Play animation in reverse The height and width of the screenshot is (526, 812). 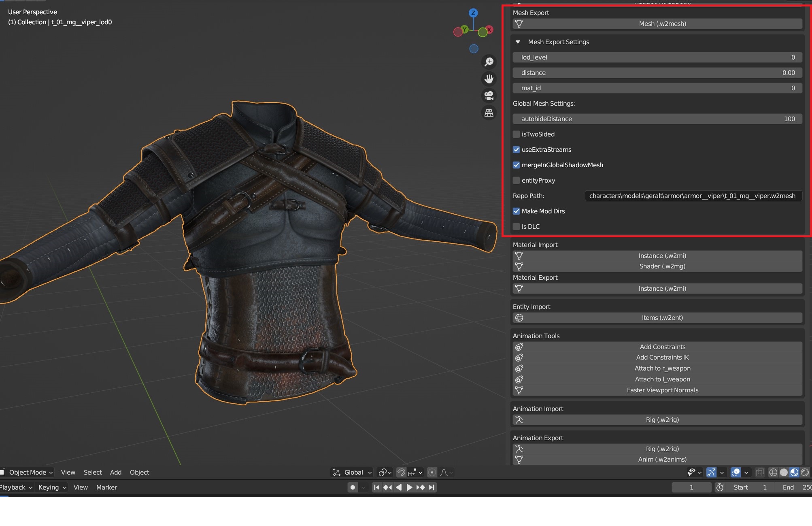(399, 488)
